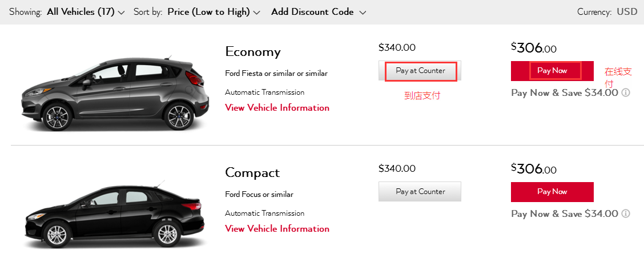Click info icon beside Compact Pay Now & Save
The width and height of the screenshot is (644, 262).
pyautogui.click(x=626, y=213)
